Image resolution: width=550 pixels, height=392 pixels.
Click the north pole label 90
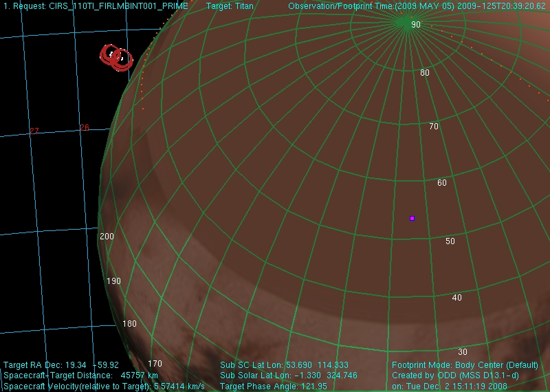click(x=416, y=25)
